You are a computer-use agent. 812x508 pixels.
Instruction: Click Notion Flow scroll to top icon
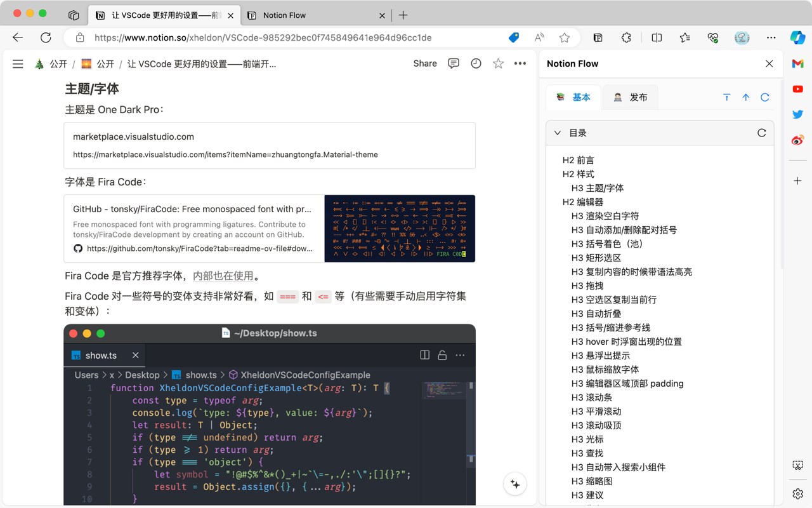point(727,97)
